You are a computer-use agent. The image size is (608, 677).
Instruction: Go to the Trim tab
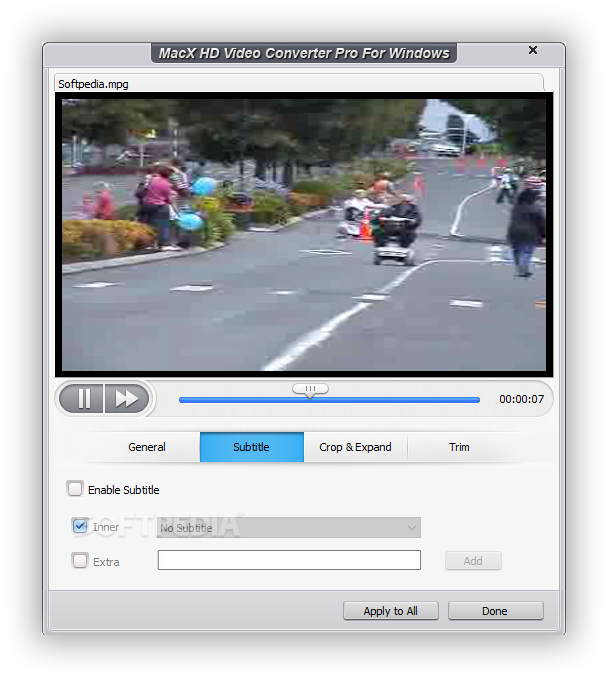(x=459, y=447)
